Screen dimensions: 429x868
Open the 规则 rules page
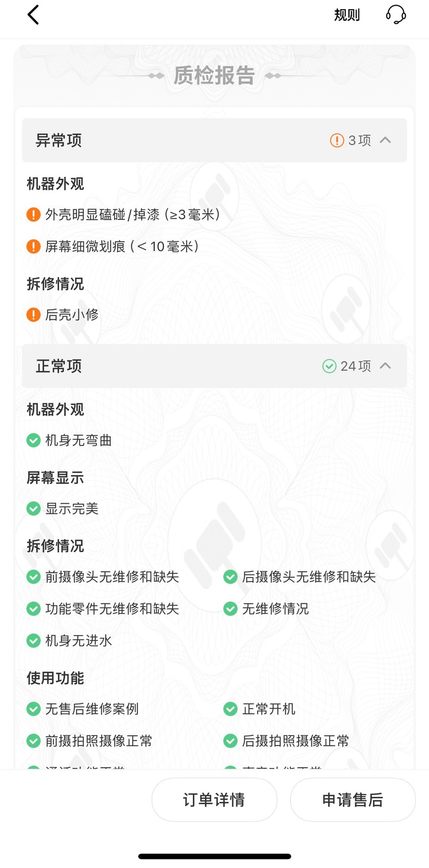347,15
